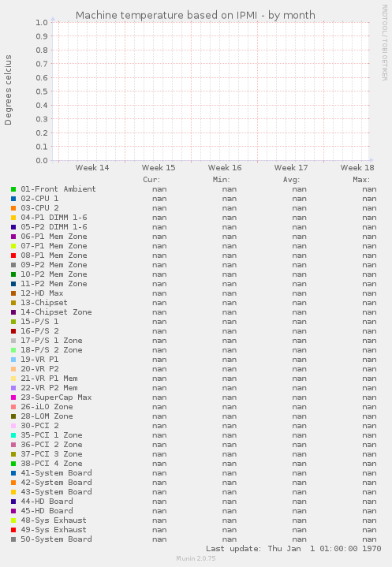Select the 'Week 16' axis label
This screenshot has height=567, width=392.
pyautogui.click(x=225, y=168)
